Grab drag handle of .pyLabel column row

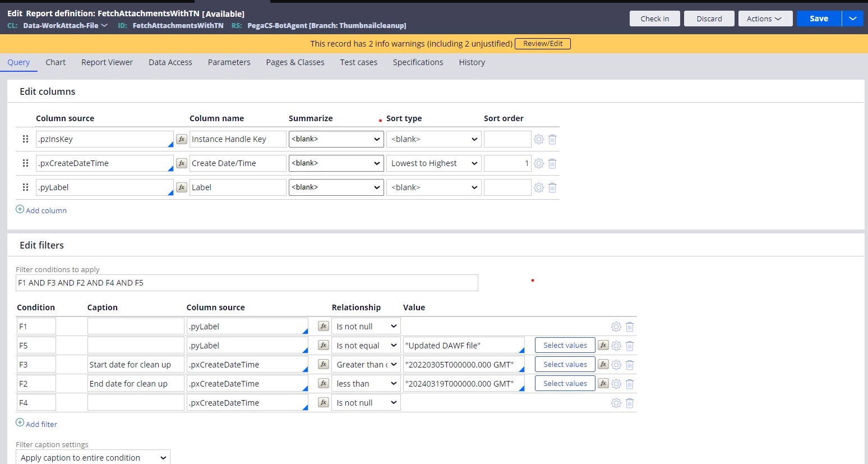[25, 187]
